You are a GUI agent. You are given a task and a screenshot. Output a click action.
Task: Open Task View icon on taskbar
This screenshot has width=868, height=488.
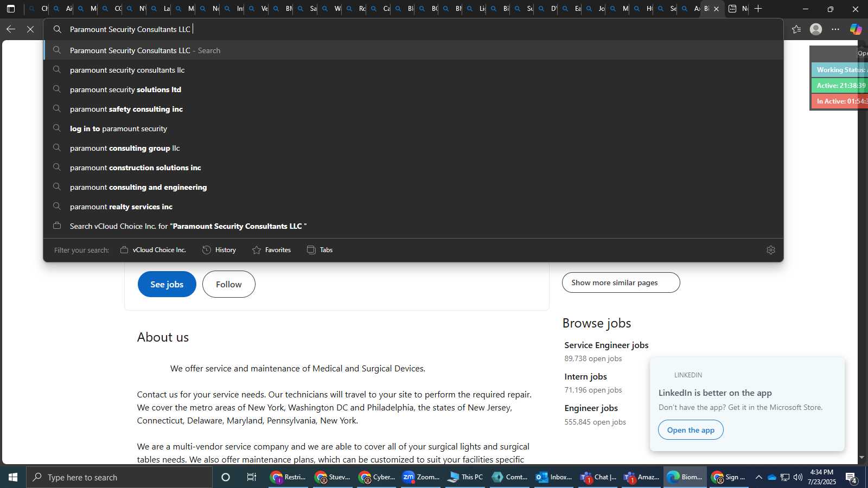click(x=252, y=477)
